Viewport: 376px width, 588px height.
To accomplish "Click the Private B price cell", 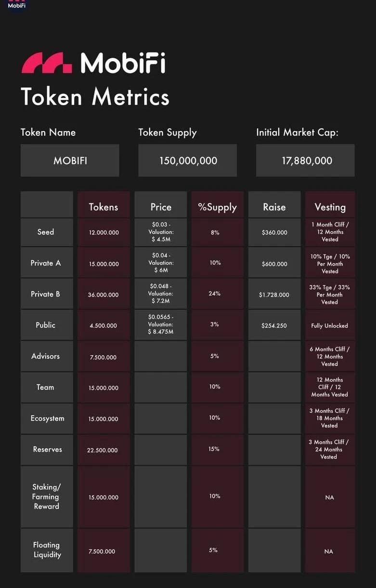I will click(x=160, y=294).
